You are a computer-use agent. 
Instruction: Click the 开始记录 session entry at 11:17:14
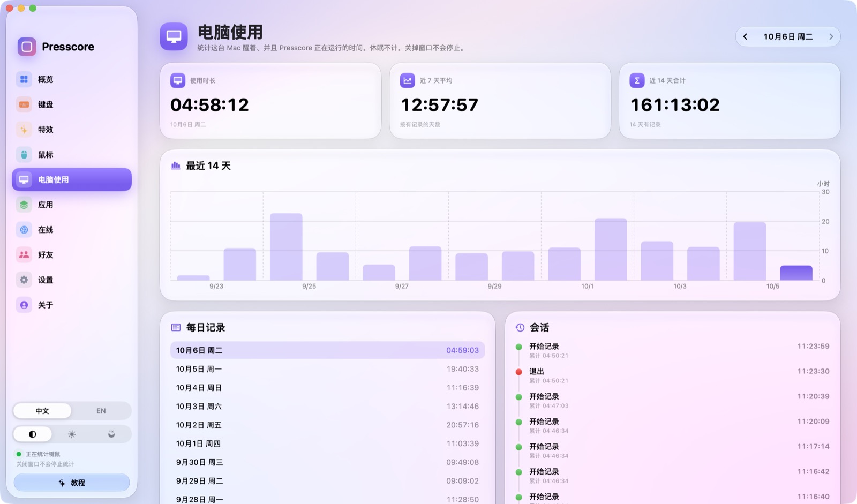click(x=672, y=450)
